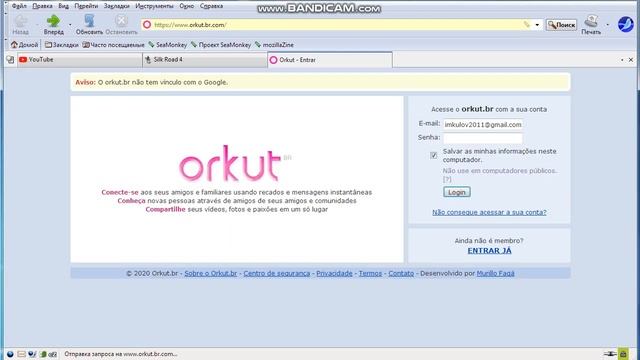This screenshot has height=360, width=640.
Task: Click the Orkut site icon in address bar
Action: click(147, 25)
